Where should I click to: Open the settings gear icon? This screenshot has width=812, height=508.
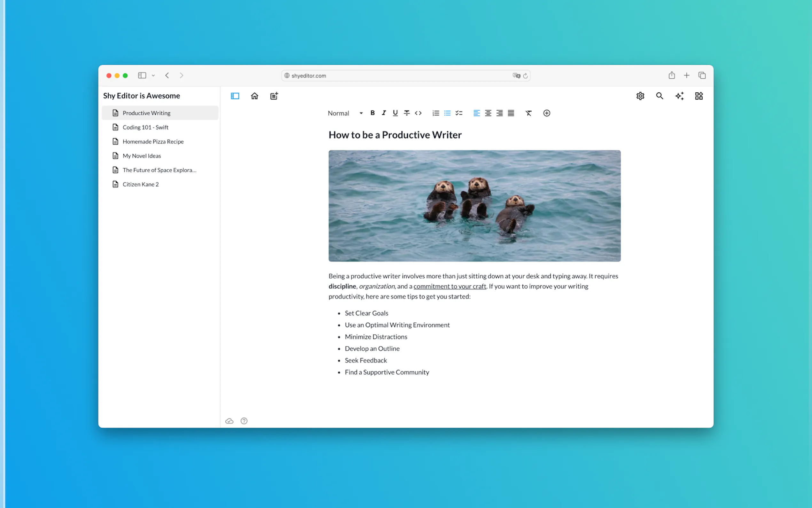click(x=640, y=96)
